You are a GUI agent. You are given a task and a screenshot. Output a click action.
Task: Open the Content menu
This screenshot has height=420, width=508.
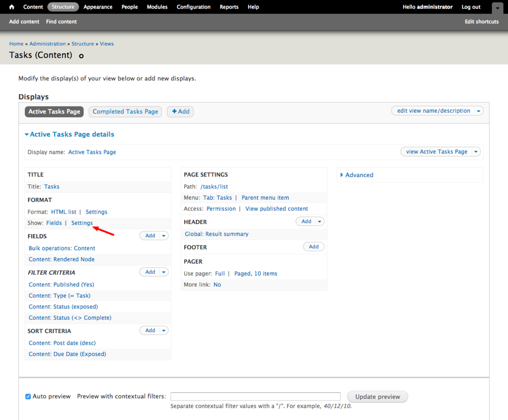click(x=33, y=7)
